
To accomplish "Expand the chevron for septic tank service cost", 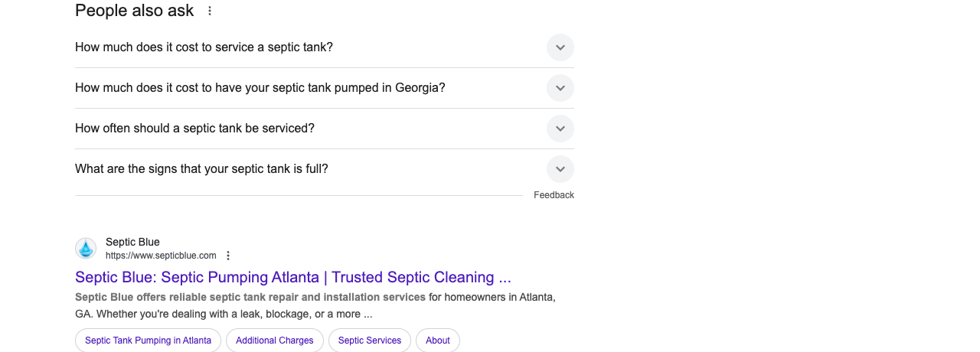I will coord(560,47).
